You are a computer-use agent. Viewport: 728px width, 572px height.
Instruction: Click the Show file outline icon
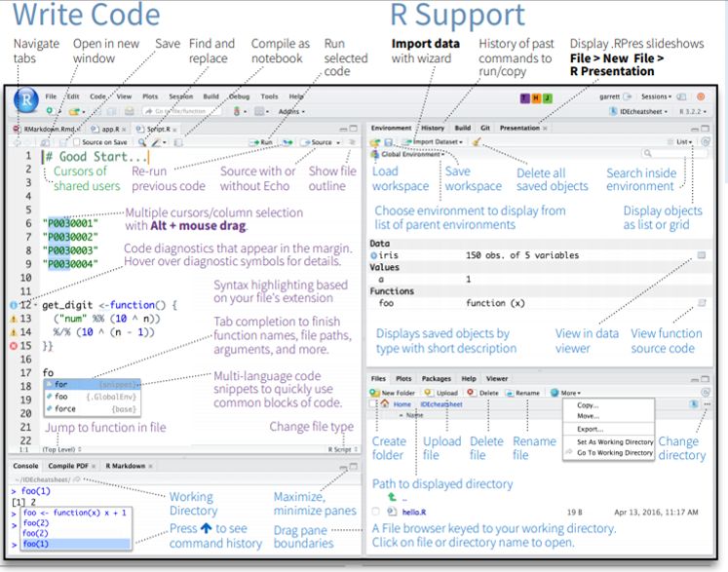click(x=352, y=142)
